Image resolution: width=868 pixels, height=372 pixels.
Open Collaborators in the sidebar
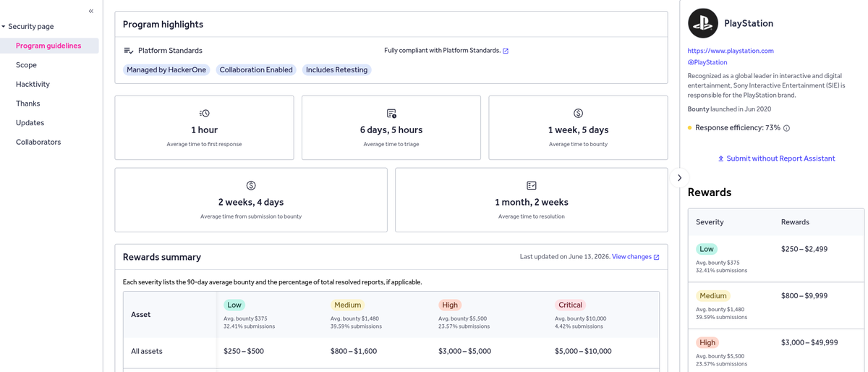(x=38, y=142)
